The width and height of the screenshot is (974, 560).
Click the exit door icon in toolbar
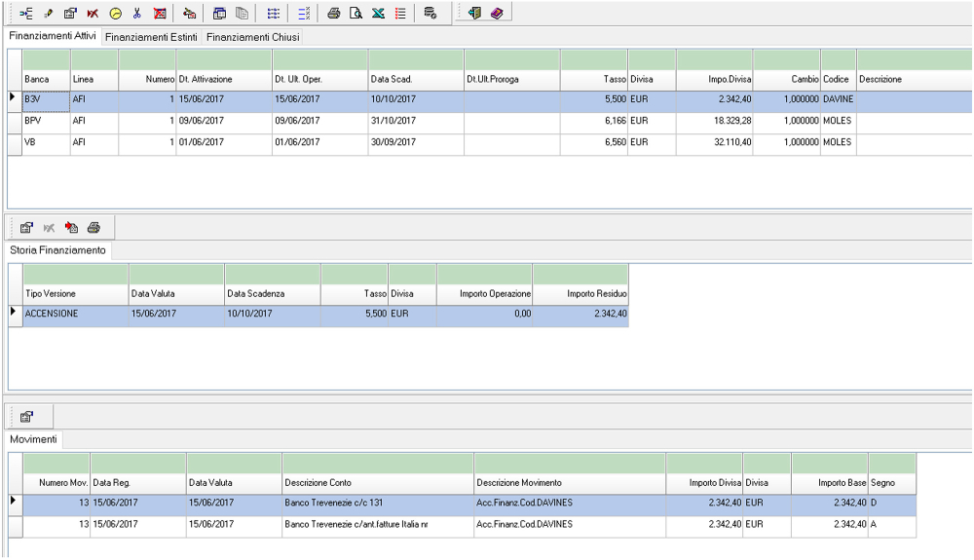click(x=474, y=14)
